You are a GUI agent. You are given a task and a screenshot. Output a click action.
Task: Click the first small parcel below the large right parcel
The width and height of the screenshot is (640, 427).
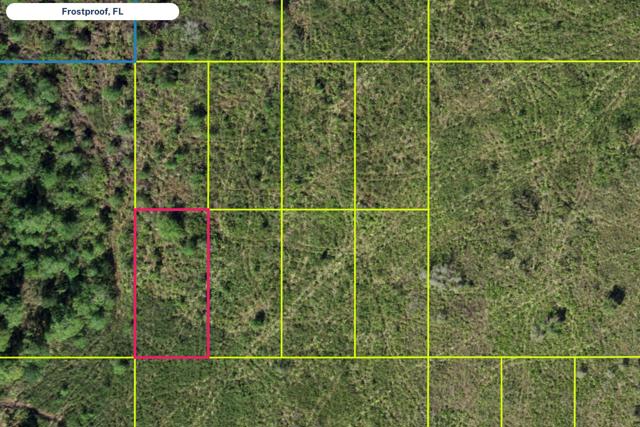[x=464, y=391]
